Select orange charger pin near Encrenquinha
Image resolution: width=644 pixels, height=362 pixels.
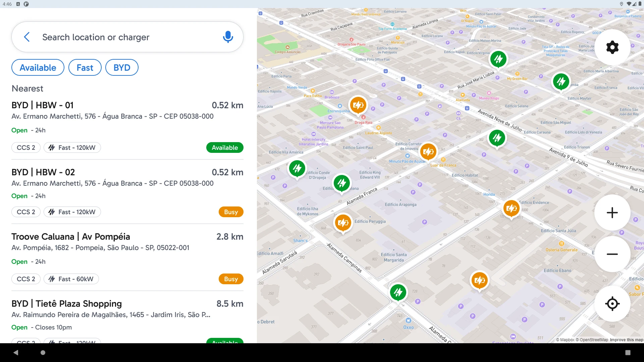(x=358, y=105)
